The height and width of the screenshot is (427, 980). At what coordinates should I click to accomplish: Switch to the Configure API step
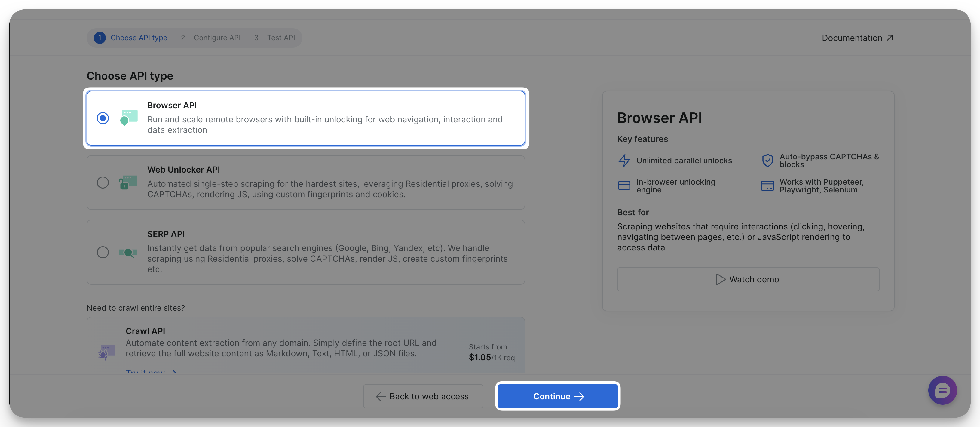click(x=217, y=38)
